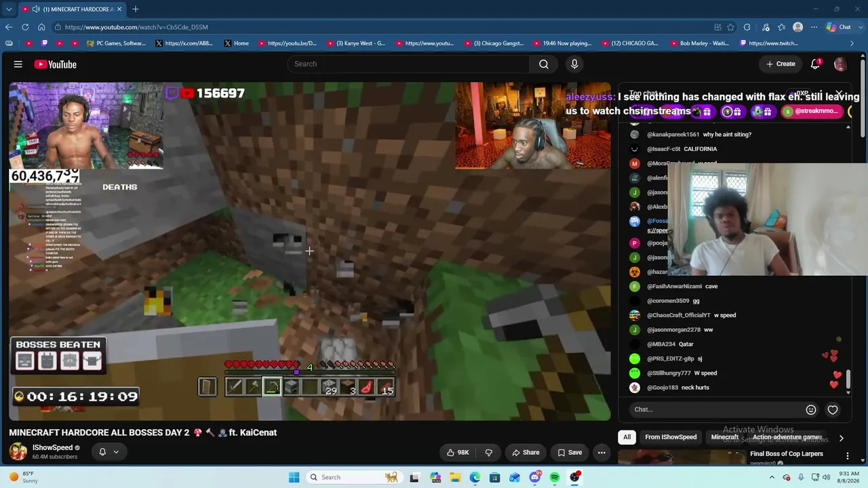Open the Chicago Gangst... bookmark
This screenshot has height=488, width=868.
pos(493,43)
